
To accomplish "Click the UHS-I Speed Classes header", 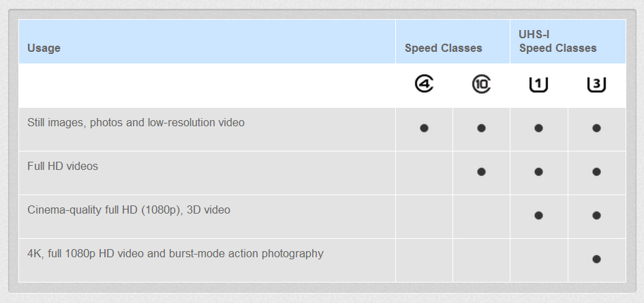I will pyautogui.click(x=557, y=41).
